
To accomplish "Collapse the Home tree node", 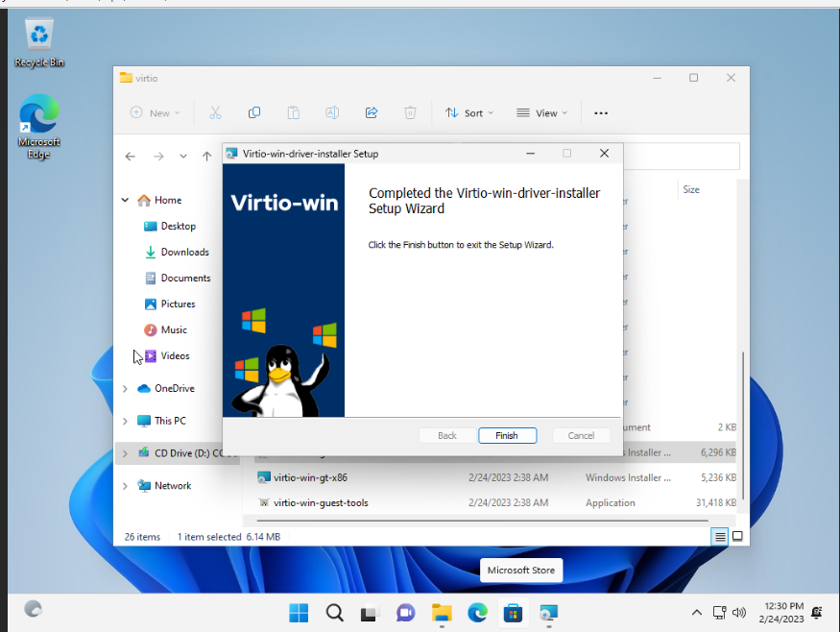I will (125, 200).
